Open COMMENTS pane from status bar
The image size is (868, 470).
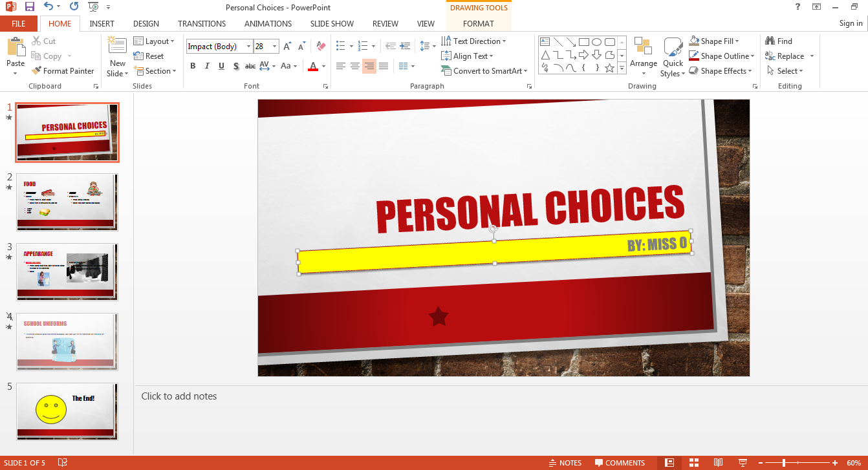620,463
